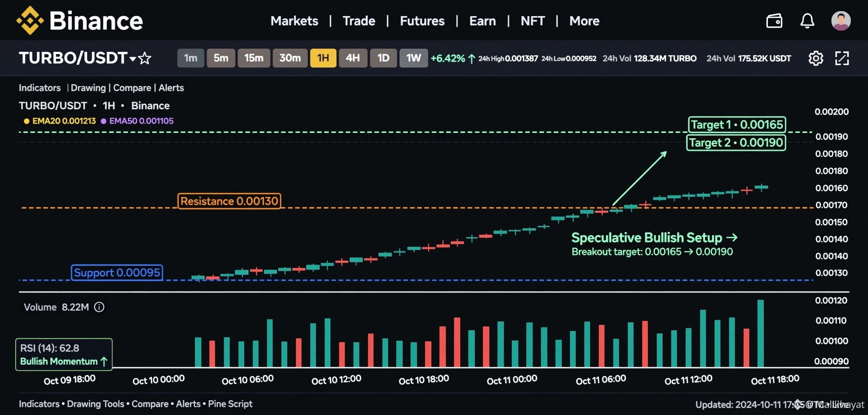868x415 pixels.
Task: Open the Markets menu
Action: (x=294, y=21)
